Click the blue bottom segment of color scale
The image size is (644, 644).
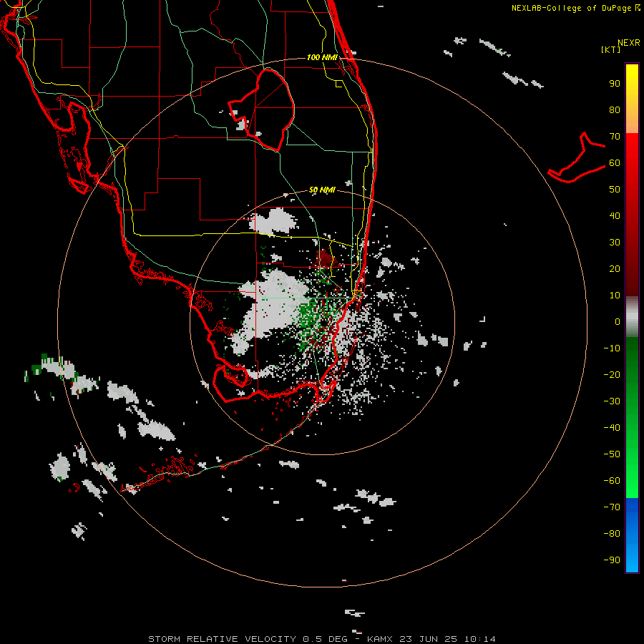pos(632,535)
